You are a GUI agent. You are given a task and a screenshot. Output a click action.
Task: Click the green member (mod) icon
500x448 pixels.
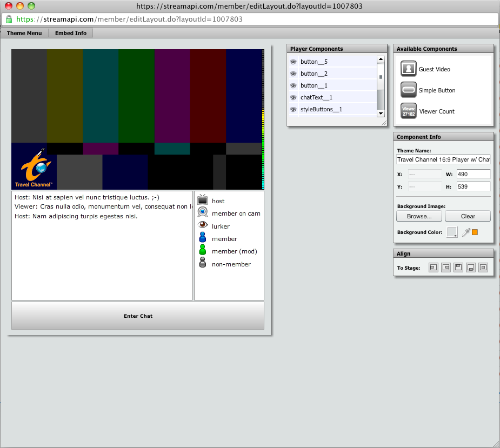[x=203, y=250]
